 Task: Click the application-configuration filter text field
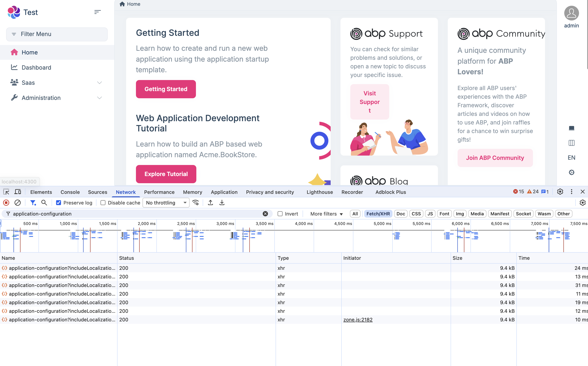pyautogui.click(x=136, y=214)
